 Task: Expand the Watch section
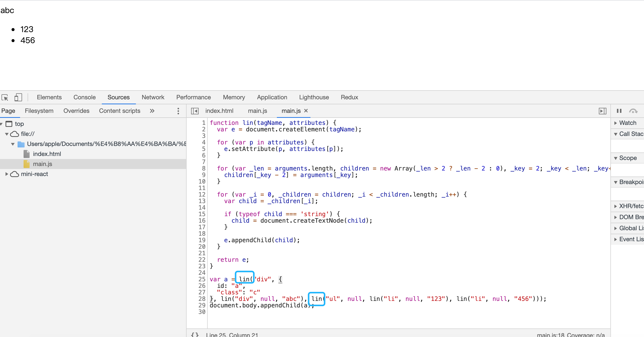pyautogui.click(x=615, y=123)
